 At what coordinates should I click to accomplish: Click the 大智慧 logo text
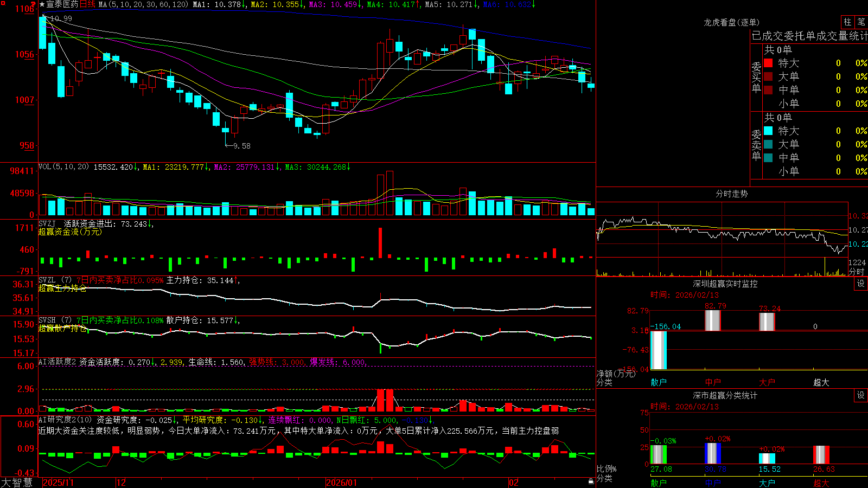17,483
